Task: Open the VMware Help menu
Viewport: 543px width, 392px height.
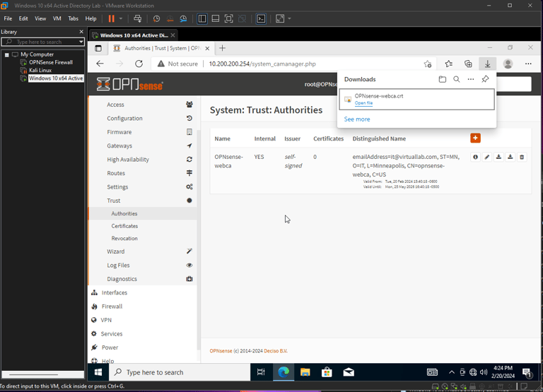Action: point(90,18)
